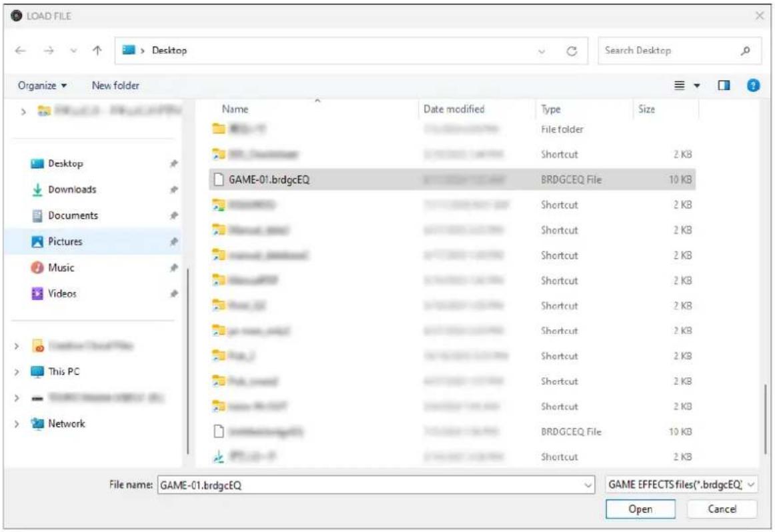Image resolution: width=775 pixels, height=532 pixels.
Task: Expand the blurred top navigation tree item
Action: [23, 111]
